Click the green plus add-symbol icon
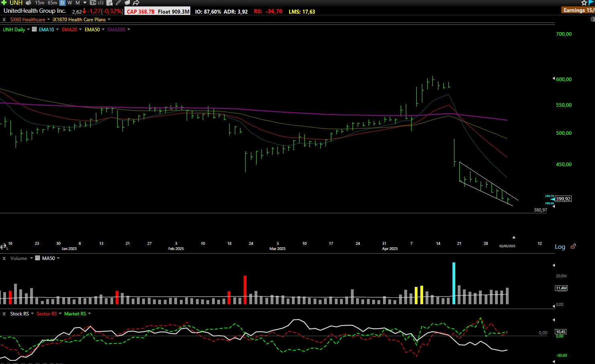Viewport: 595px width, 364px height. click(x=4, y=2)
